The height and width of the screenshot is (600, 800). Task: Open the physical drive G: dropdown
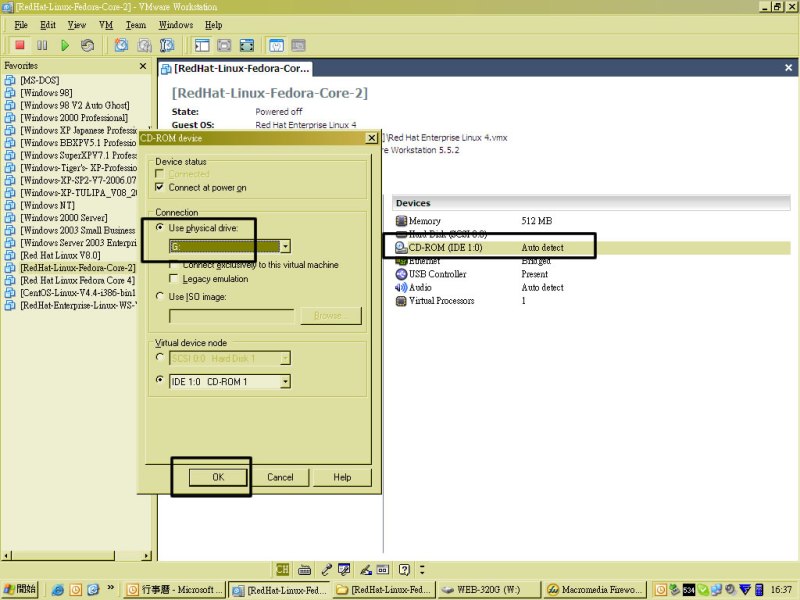[285, 246]
